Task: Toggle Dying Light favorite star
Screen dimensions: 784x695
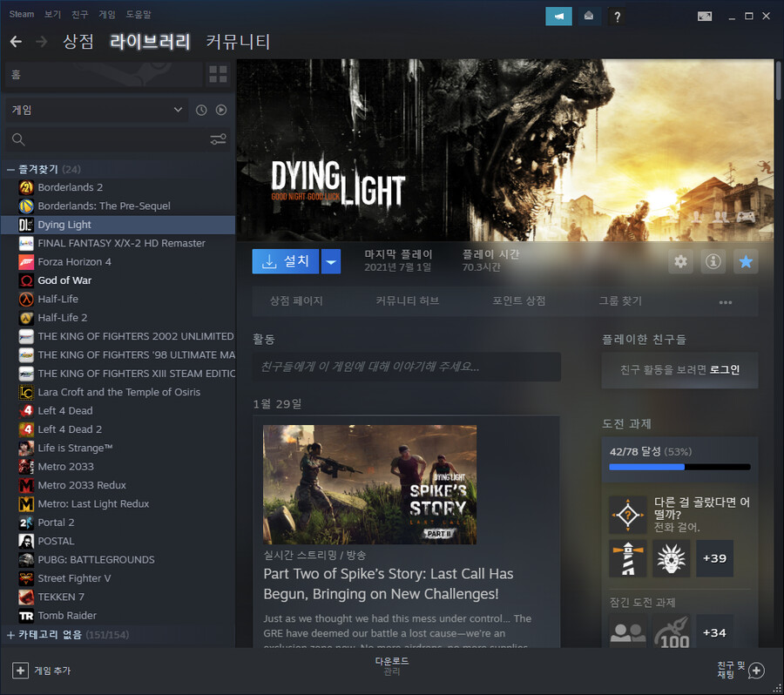Action: pos(745,261)
